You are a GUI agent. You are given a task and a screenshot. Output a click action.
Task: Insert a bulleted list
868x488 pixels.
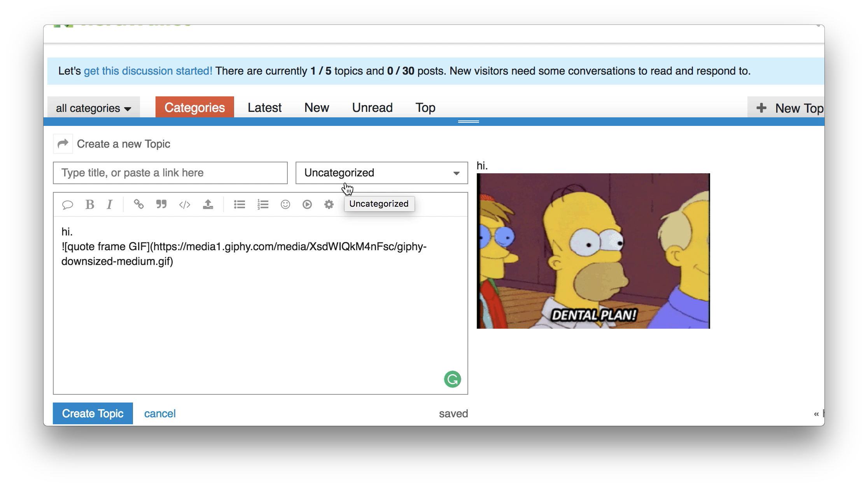240,204
